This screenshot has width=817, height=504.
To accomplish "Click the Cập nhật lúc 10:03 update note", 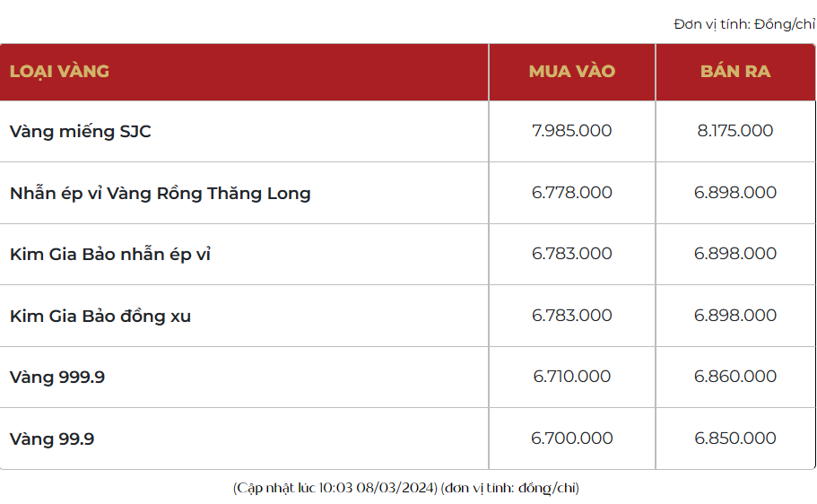I will pos(406,488).
